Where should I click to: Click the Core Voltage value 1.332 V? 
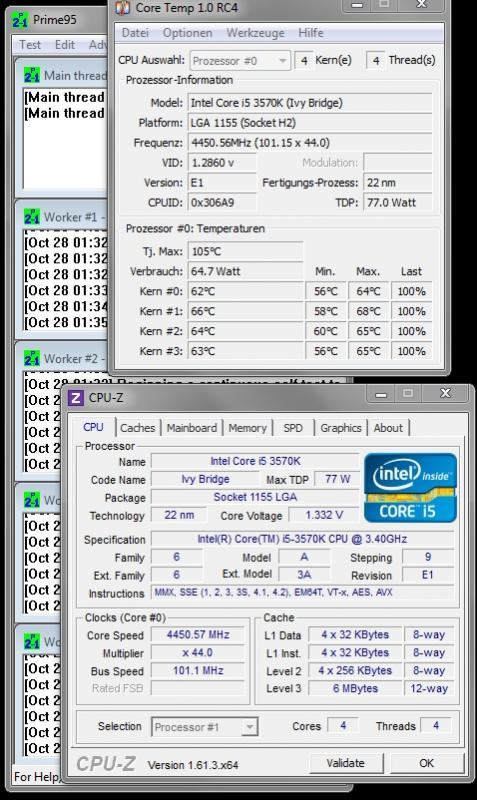coord(324,515)
